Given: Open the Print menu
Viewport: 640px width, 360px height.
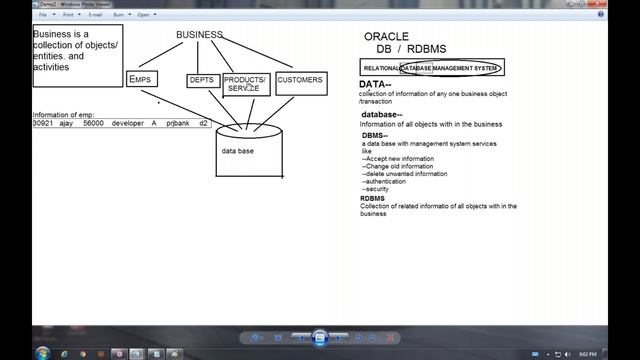Looking at the screenshot, I should point(68,15).
